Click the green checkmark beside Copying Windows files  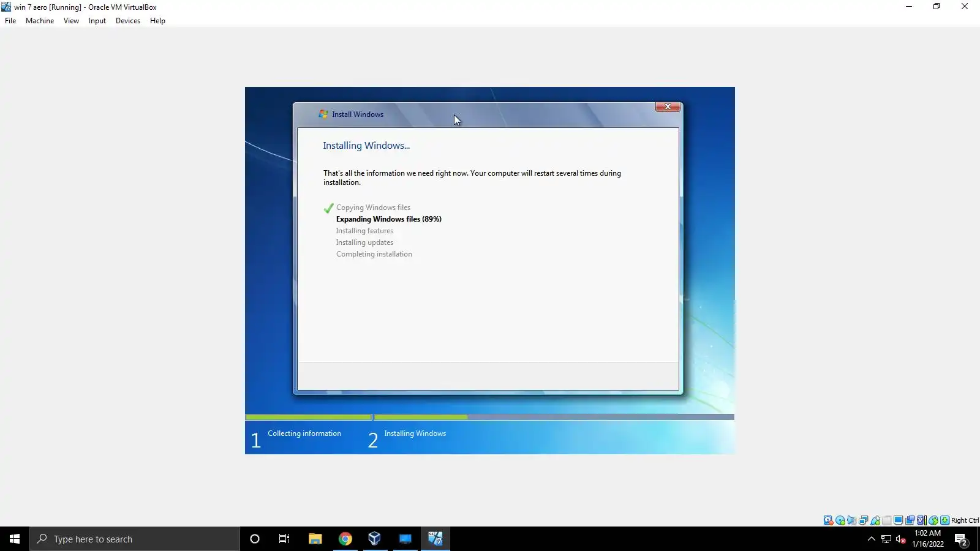point(328,208)
